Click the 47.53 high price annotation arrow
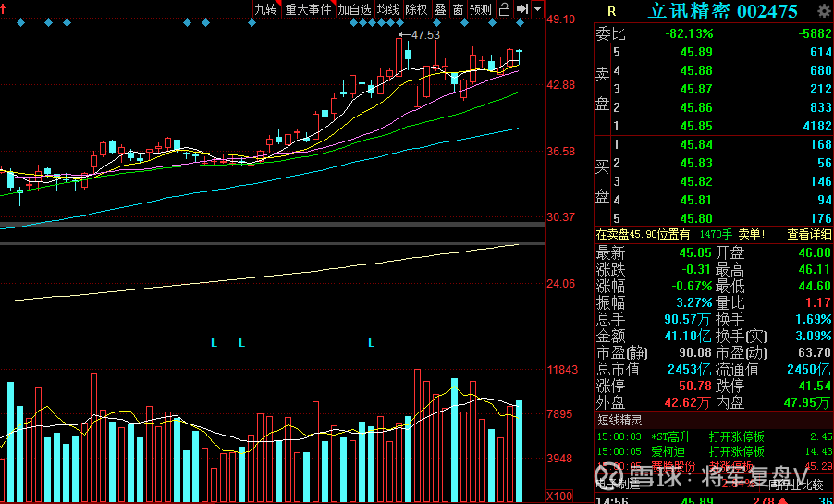834x504 pixels. pyautogui.click(x=419, y=34)
